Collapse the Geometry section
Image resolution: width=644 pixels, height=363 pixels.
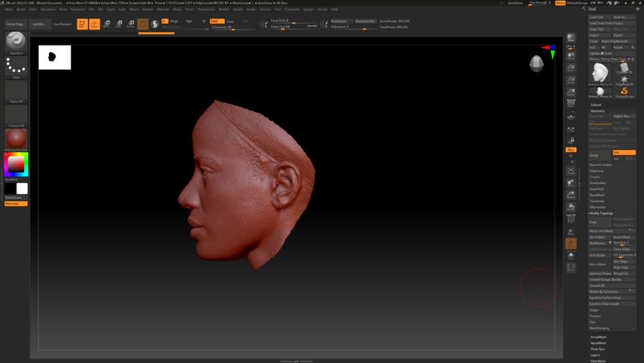597,111
